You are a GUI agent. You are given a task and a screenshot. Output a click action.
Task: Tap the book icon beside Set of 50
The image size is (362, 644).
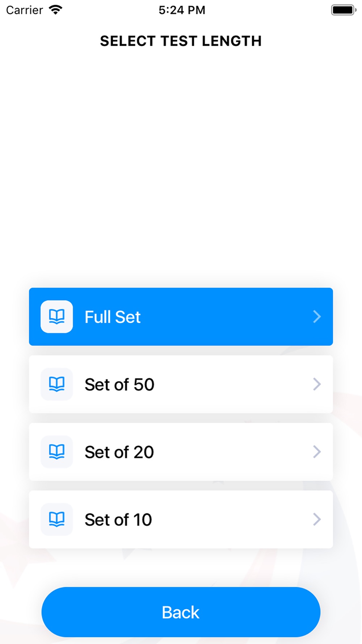(x=57, y=384)
